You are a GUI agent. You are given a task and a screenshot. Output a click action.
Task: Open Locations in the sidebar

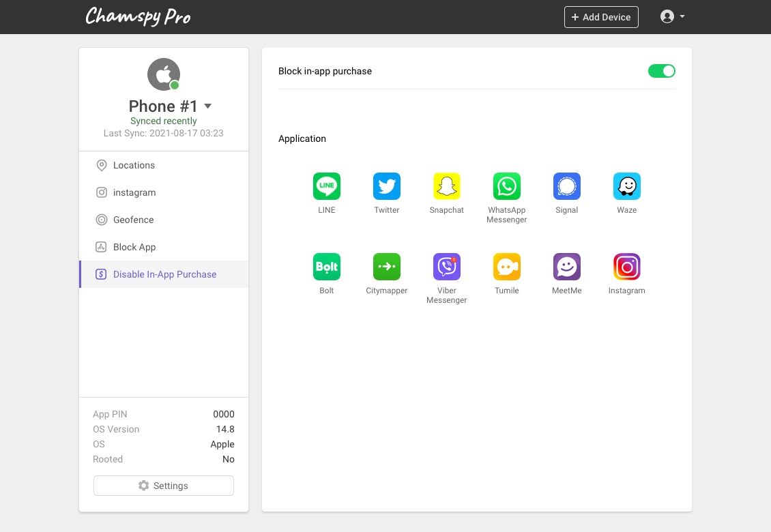coord(134,165)
